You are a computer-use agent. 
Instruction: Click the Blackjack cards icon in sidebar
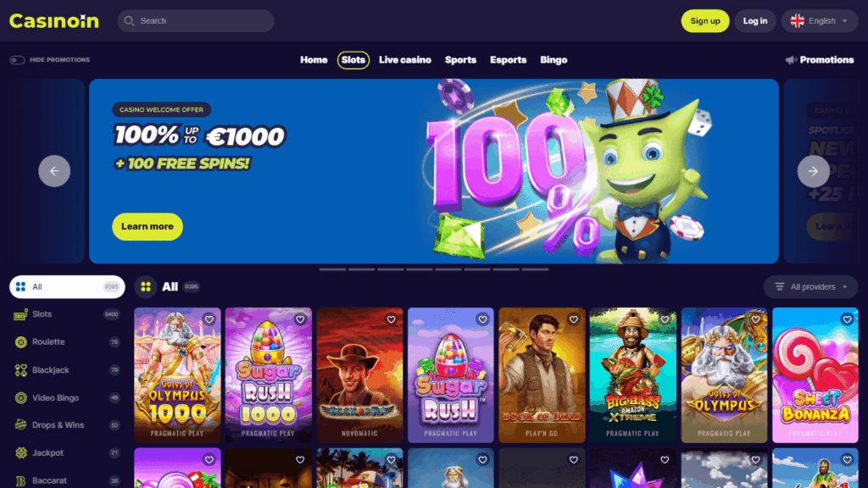coord(21,370)
